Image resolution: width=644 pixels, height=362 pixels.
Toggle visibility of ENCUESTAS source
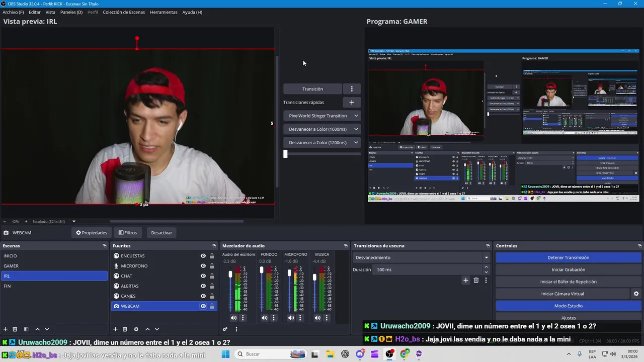203,256
